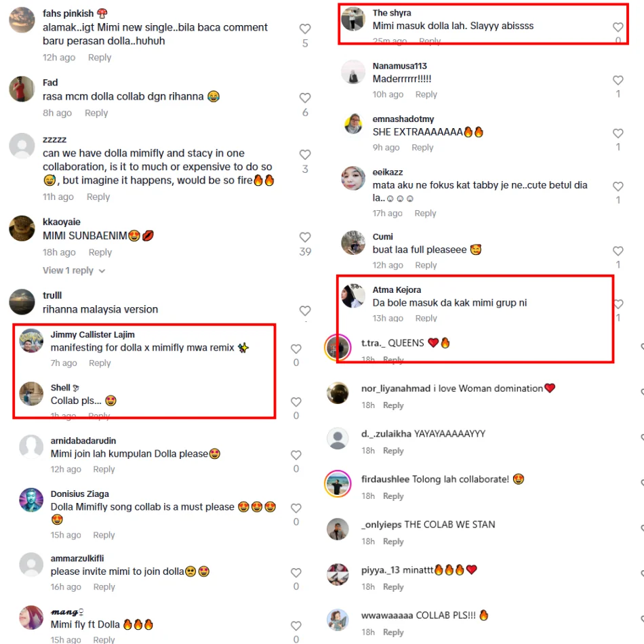
Task: Click the chevron next to View 1 reply
Action: point(102,270)
